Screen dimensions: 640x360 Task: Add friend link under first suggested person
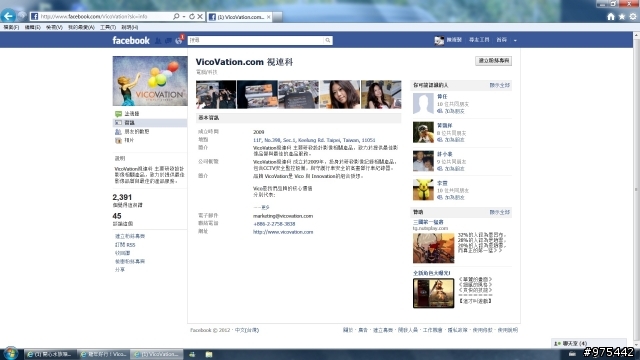[454, 111]
